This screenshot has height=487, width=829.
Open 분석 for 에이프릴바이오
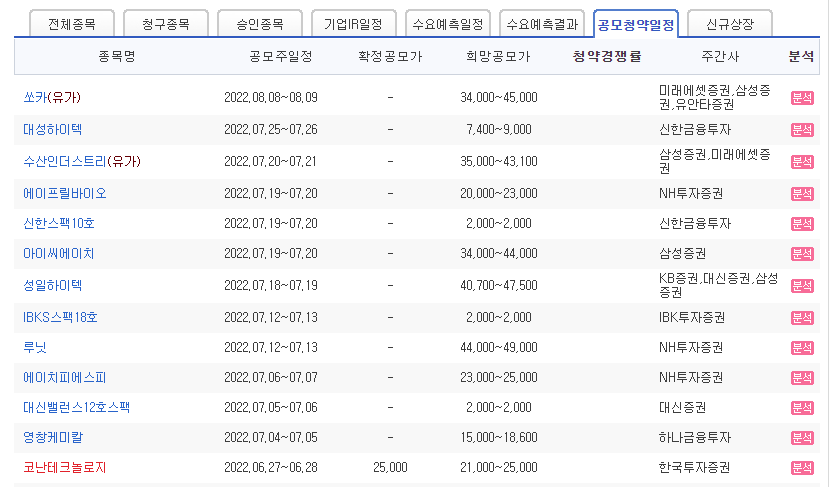coord(802,194)
